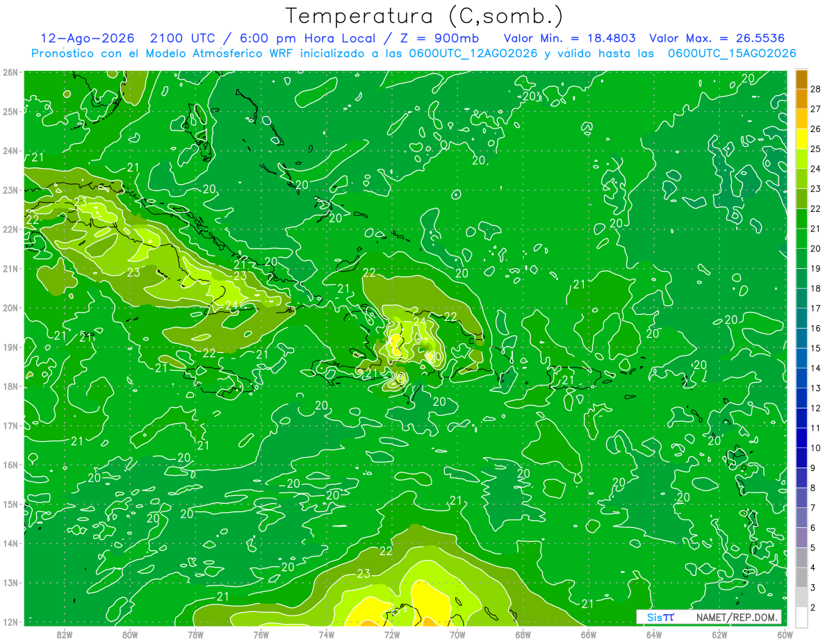Screen dimensions: 834x644
Task: Click the 24N latitude axis label
Action: (x=10, y=151)
